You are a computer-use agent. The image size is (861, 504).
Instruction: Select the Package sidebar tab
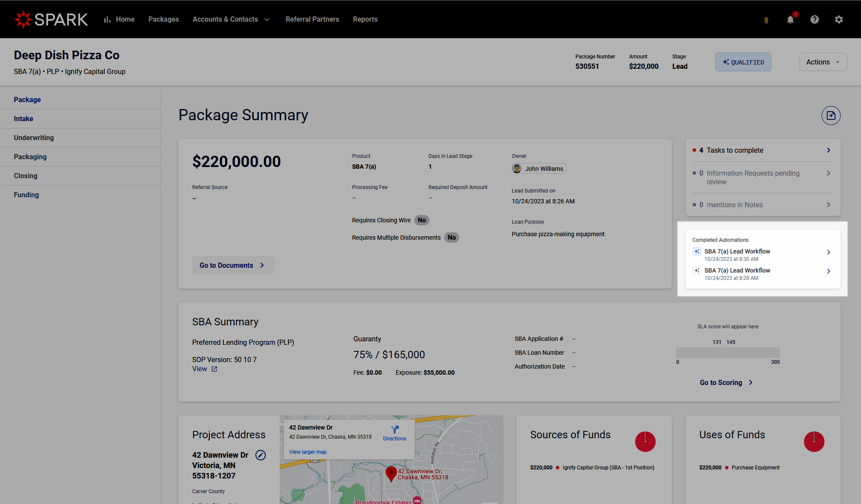81,100
